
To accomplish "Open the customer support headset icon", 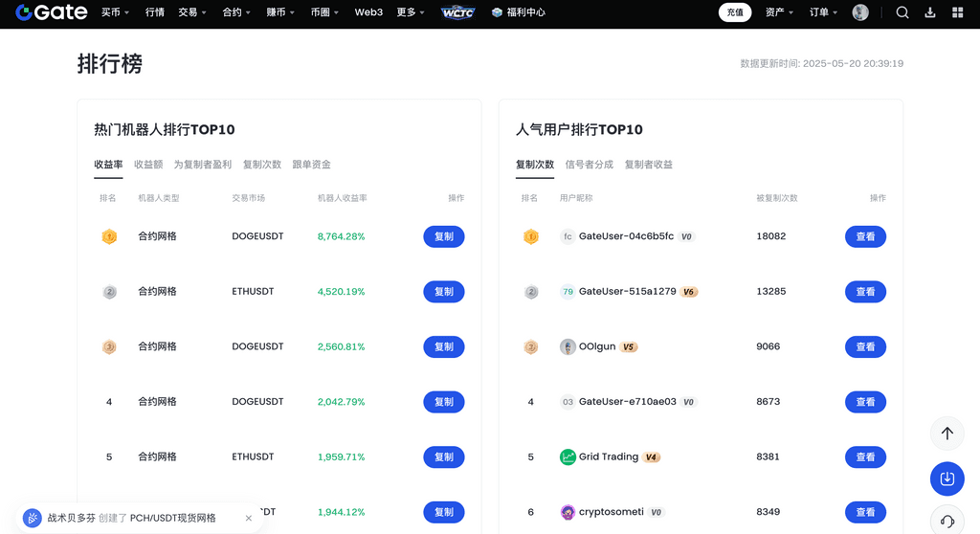I will pyautogui.click(x=947, y=521).
